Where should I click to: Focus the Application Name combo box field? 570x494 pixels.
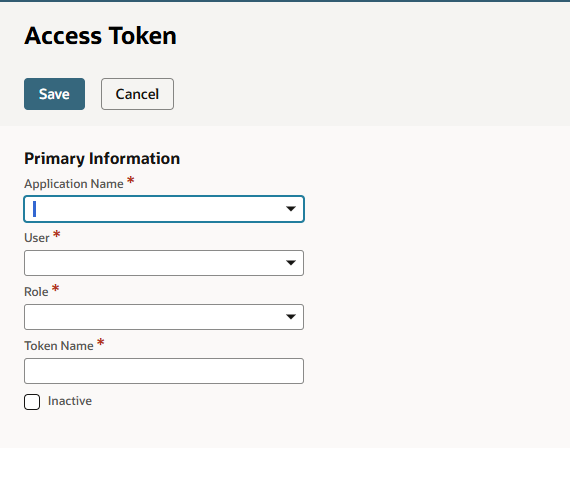[164, 209]
